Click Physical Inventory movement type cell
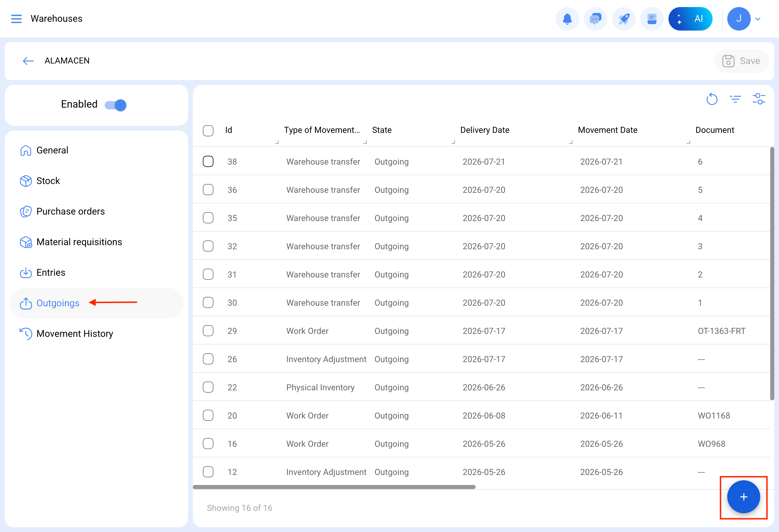 tap(320, 387)
